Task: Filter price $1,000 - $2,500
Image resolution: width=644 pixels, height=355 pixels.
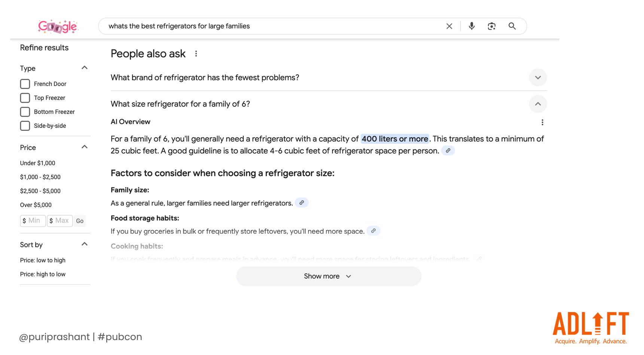Action: point(40,177)
